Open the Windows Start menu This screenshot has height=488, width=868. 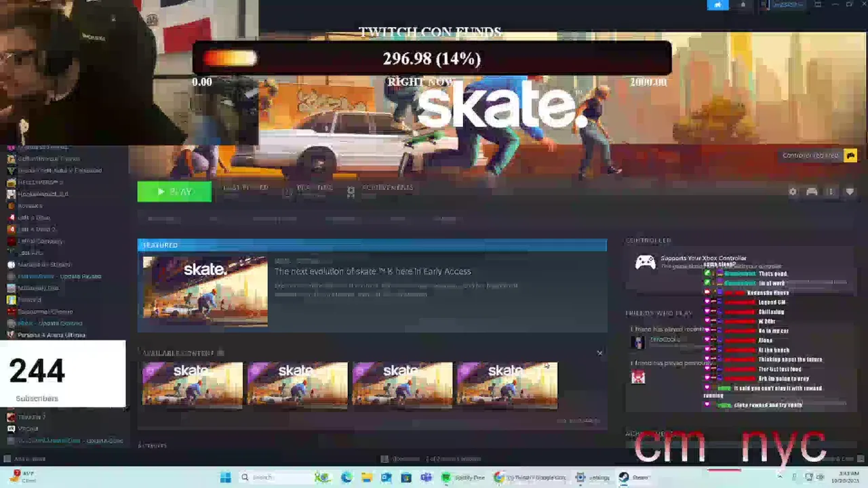pos(225,477)
